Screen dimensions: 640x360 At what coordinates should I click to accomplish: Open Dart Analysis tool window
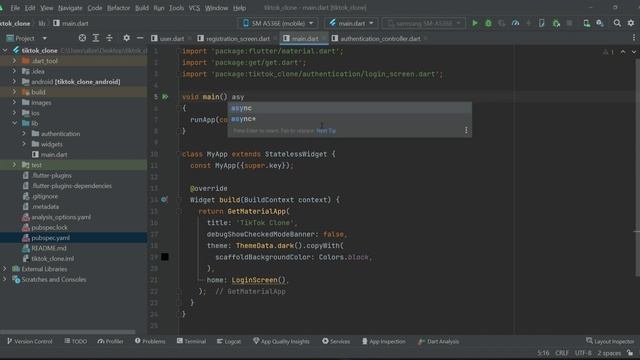point(439,341)
